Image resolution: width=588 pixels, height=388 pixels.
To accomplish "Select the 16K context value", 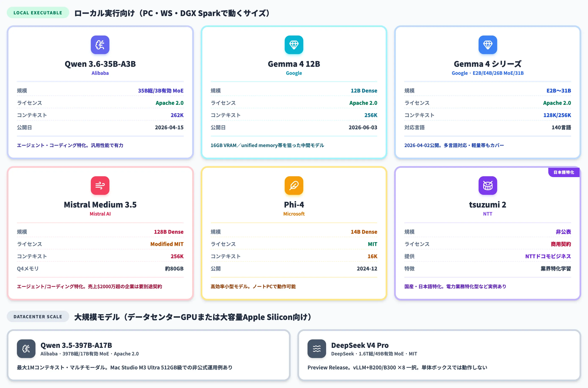I will pos(372,256).
